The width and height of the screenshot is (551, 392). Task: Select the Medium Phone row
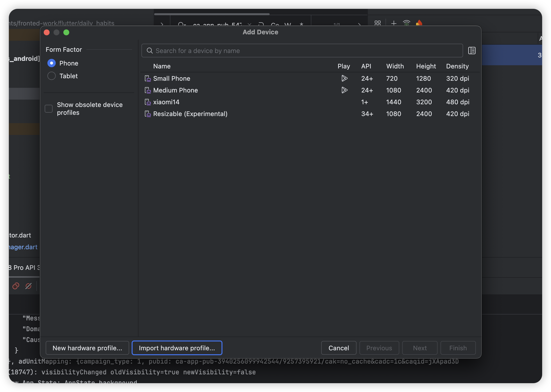pyautogui.click(x=175, y=90)
